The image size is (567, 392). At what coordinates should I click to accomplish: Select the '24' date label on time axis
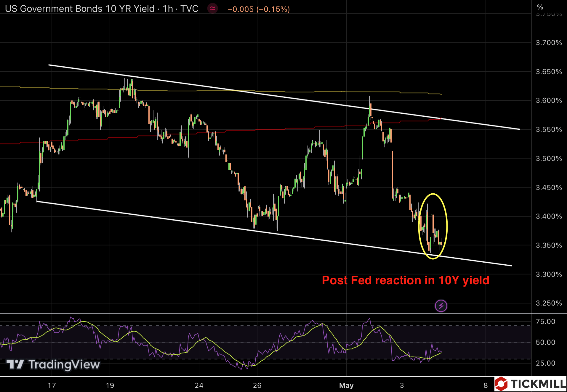[199, 385]
